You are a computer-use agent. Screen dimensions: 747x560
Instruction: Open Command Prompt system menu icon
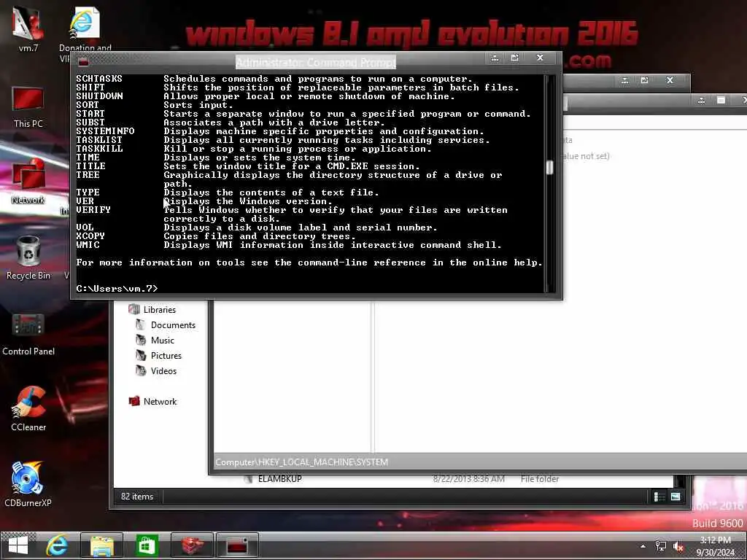pos(83,61)
